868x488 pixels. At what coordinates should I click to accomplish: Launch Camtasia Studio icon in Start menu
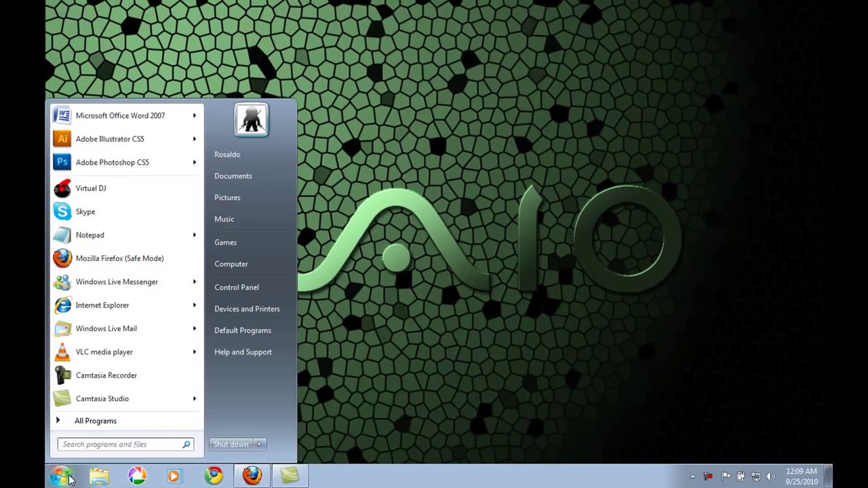coord(62,399)
